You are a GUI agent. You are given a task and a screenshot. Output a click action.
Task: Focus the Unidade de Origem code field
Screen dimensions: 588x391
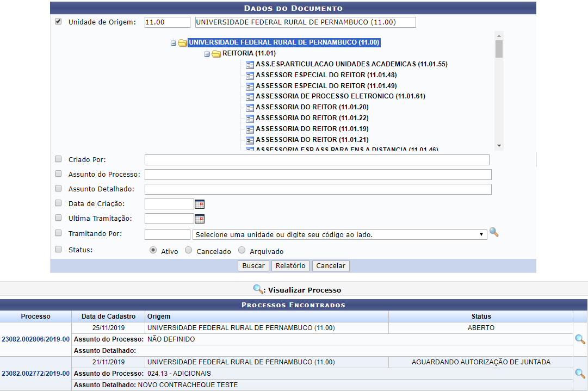(167, 22)
